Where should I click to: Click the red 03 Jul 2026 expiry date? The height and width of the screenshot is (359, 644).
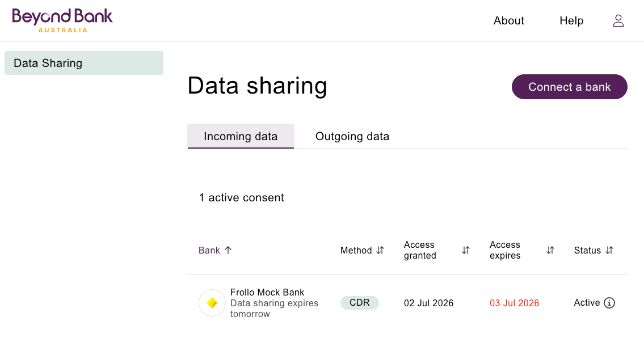point(514,303)
